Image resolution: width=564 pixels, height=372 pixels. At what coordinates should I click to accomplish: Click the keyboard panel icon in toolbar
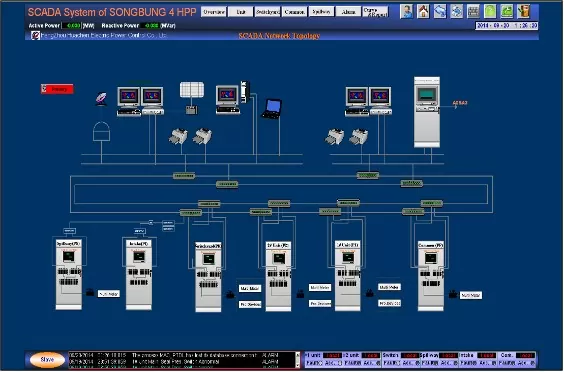click(x=473, y=12)
